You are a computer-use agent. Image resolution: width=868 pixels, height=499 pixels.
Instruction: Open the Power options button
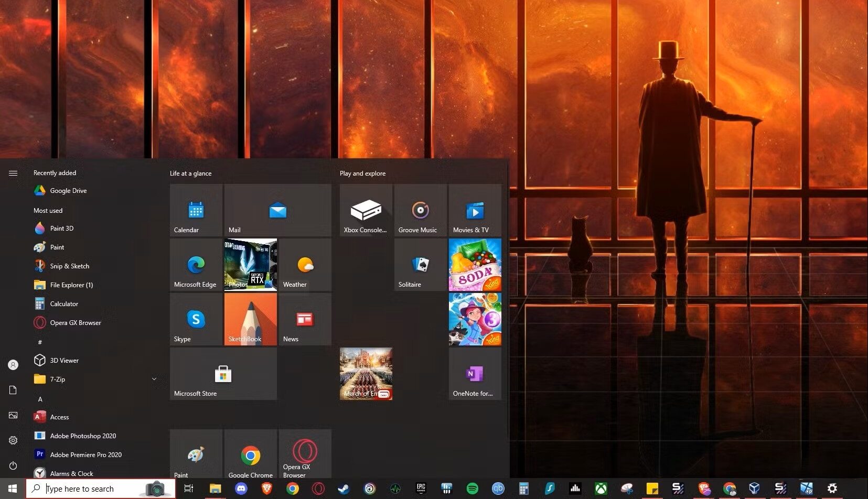pos(13,465)
